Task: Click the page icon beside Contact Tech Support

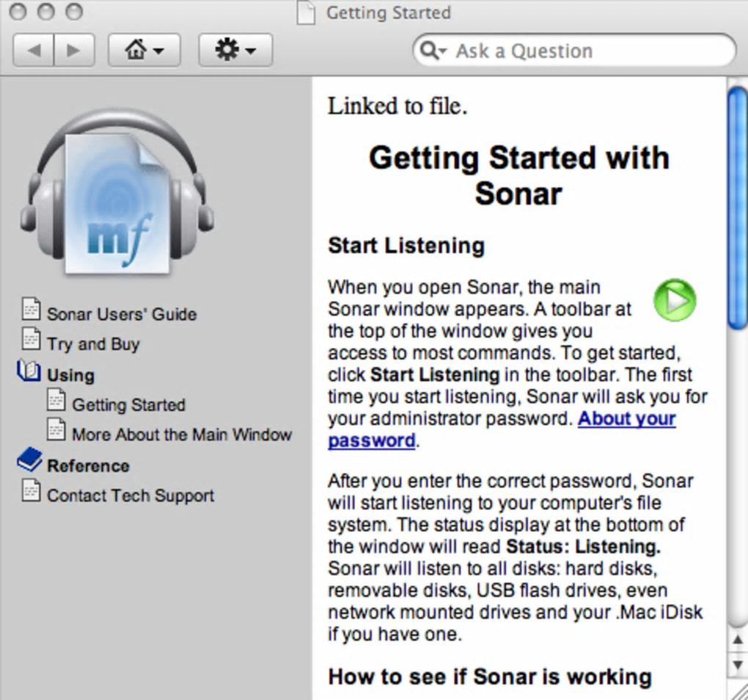Action: 31,490
